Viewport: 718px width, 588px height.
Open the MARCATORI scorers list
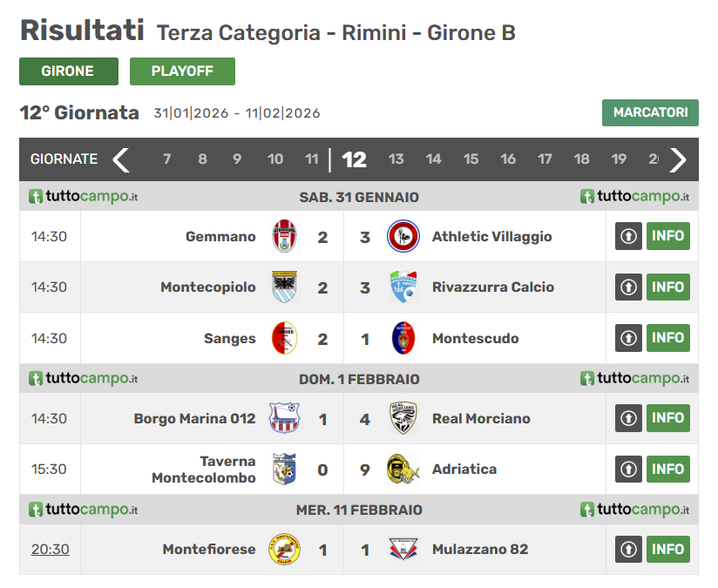click(650, 112)
